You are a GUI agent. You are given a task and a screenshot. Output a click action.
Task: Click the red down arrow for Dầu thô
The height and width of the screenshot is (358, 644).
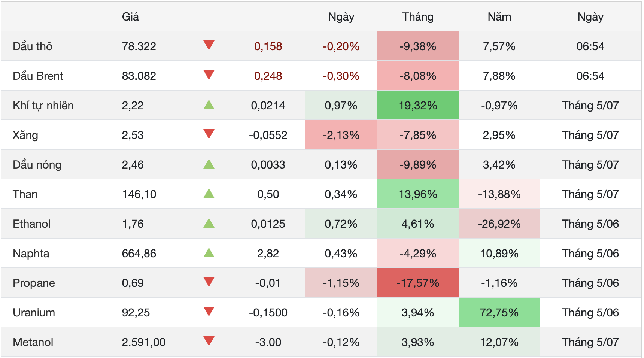tap(209, 45)
